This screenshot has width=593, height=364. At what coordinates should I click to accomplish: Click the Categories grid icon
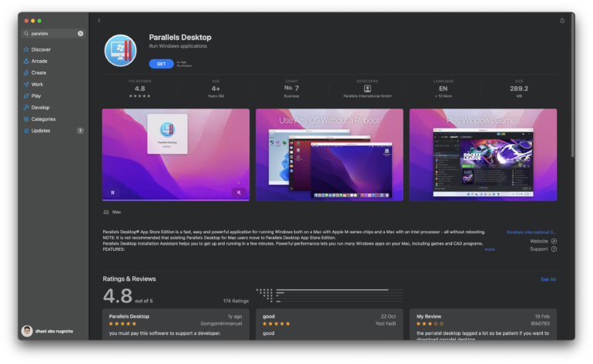26,119
